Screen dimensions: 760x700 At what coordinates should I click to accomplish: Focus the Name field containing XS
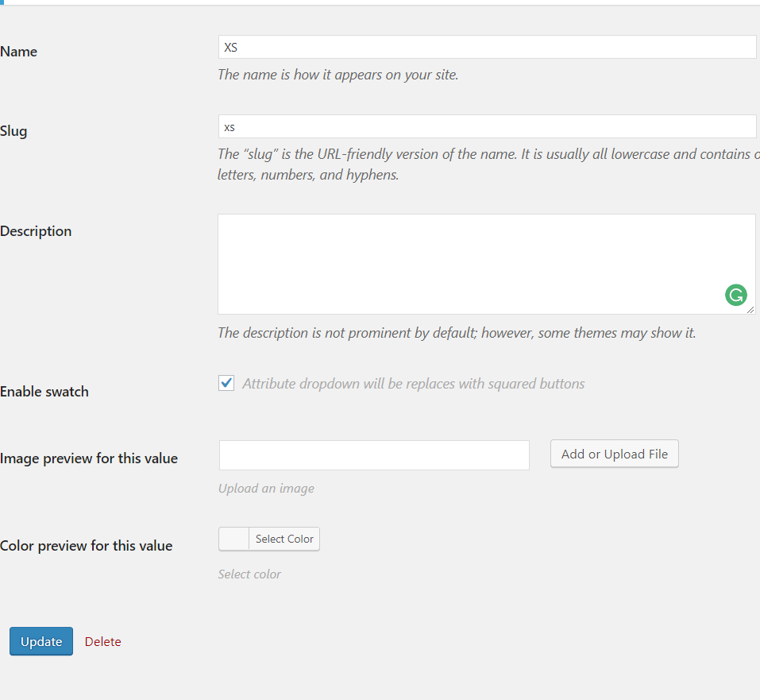point(487,47)
